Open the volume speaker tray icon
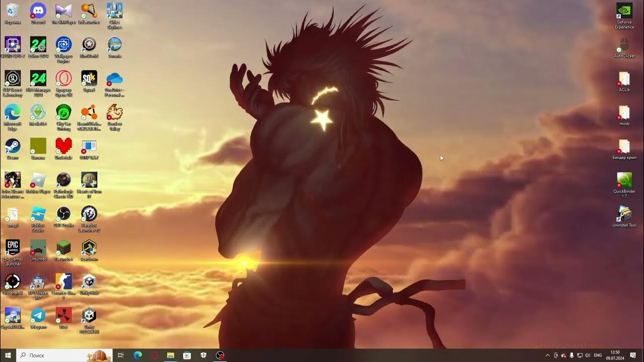 click(587, 355)
